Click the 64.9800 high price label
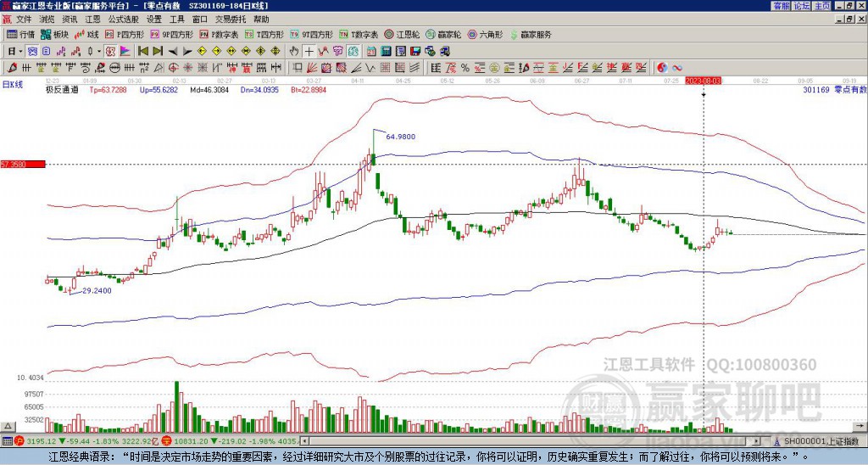This screenshot has width=868, height=465. tap(401, 137)
